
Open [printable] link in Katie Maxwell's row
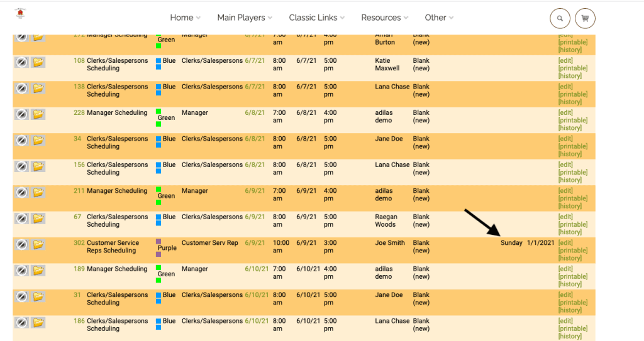pos(572,68)
